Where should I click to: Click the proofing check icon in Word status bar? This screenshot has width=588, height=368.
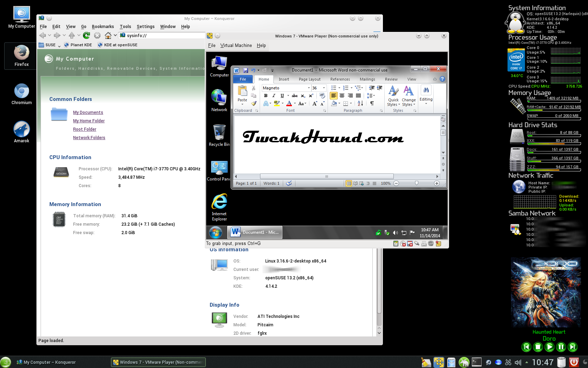(289, 183)
